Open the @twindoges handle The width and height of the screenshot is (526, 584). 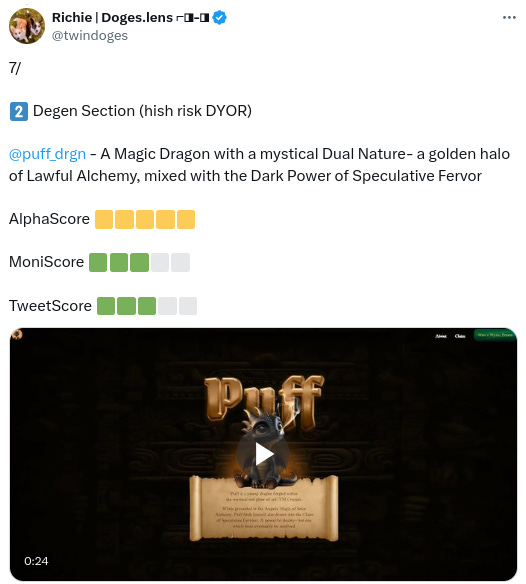(x=89, y=35)
